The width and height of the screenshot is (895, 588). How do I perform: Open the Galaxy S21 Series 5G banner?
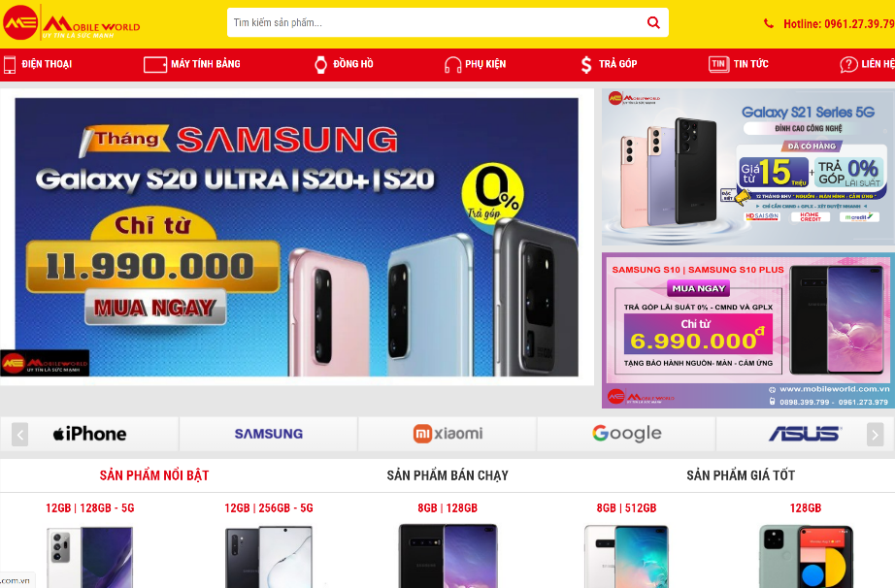pos(747,167)
